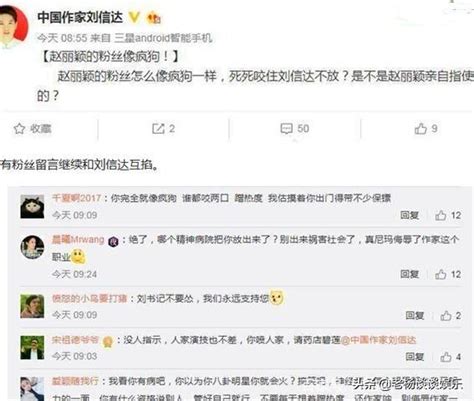Click the @中国作家刘信达 mention link

(379, 340)
